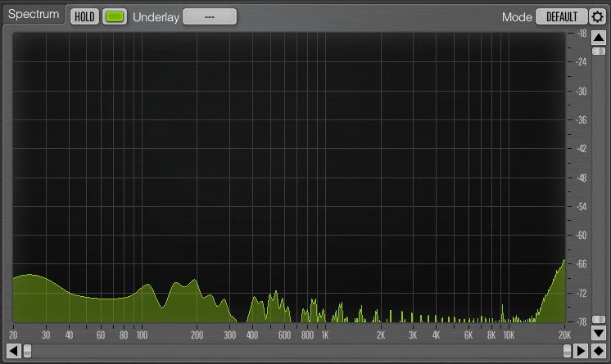The height and width of the screenshot is (364, 611).
Task: Open the Mode DEFAULT selector
Action: 561,17
